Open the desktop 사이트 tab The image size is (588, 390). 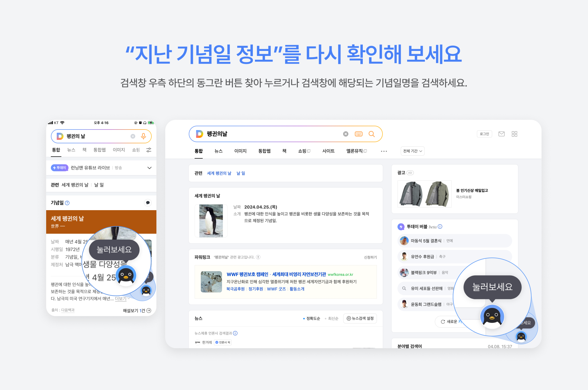click(x=328, y=151)
